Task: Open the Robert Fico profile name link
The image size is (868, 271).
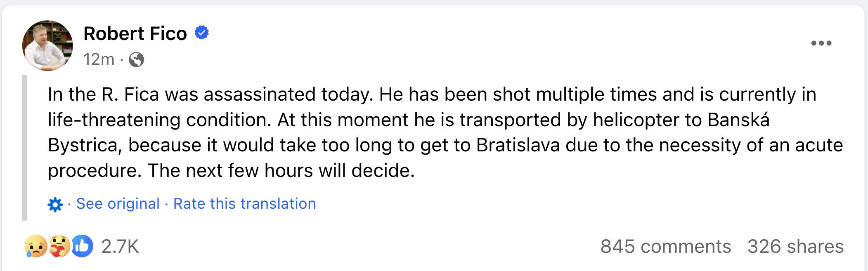Action: click(135, 33)
